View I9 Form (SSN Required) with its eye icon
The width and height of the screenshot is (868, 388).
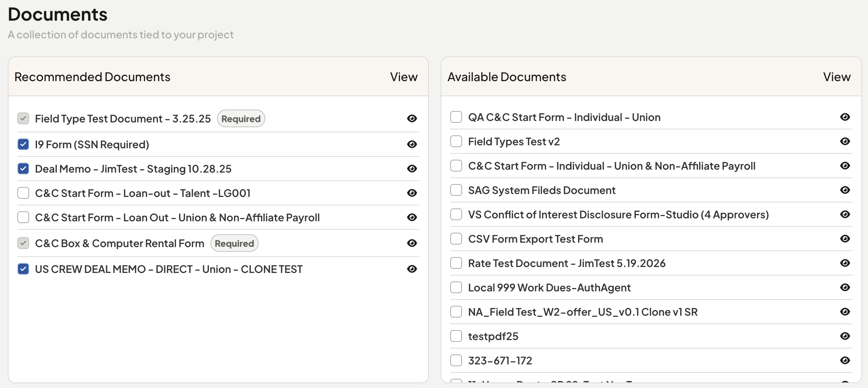click(x=412, y=144)
